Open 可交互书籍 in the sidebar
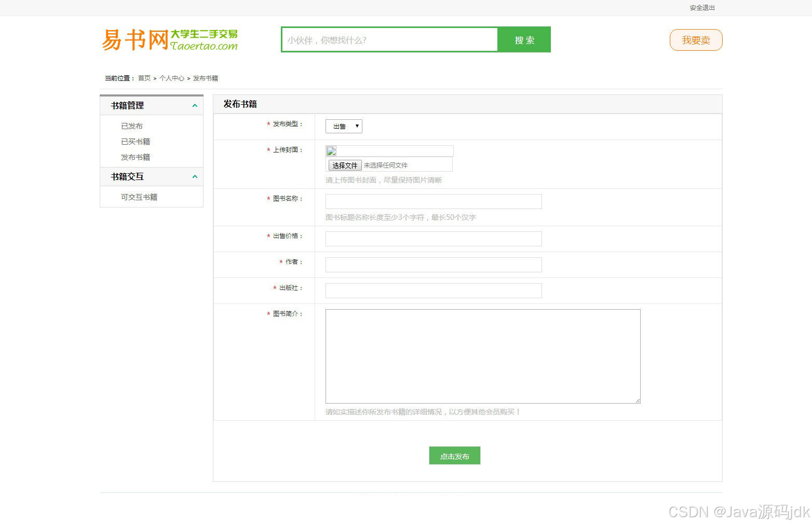The height and width of the screenshot is (526, 812). click(139, 197)
